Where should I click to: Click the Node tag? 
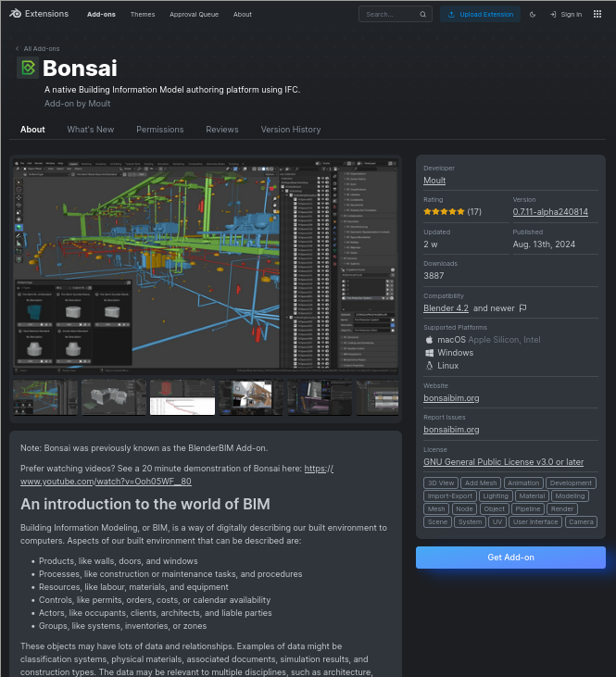tap(464, 509)
